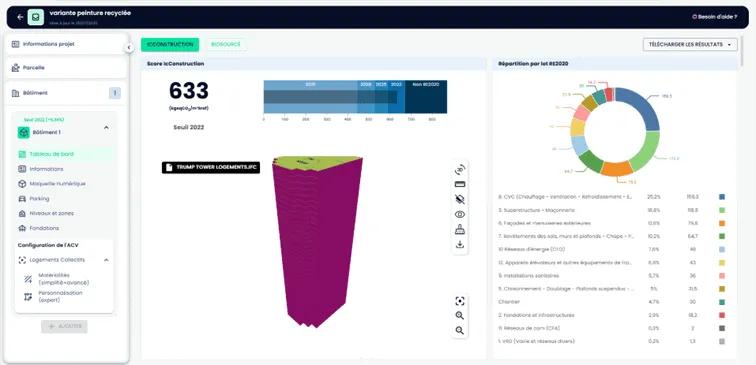Click the zoom in magnifier
The height and width of the screenshot is (365, 756).
click(x=459, y=316)
